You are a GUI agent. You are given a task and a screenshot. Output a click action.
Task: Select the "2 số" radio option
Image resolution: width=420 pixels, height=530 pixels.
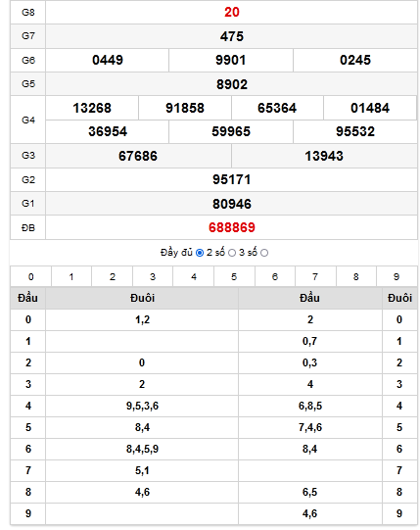(x=232, y=253)
